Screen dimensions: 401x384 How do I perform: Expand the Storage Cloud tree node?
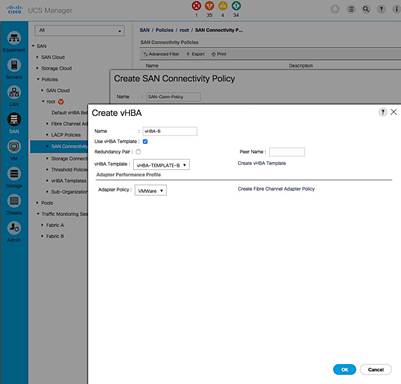click(38, 68)
